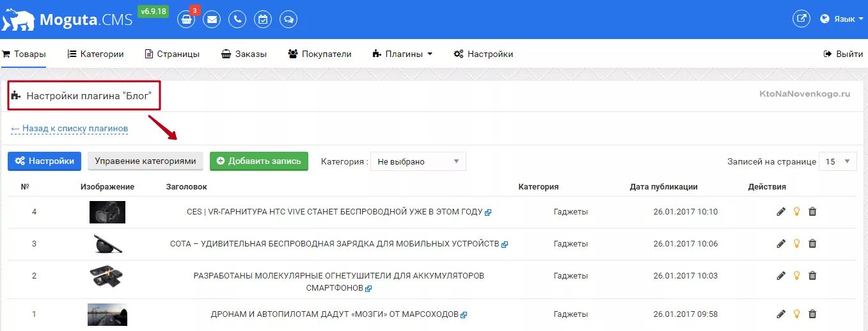Click Гаджеты category in the СОТА row
868x331 pixels.
[571, 244]
